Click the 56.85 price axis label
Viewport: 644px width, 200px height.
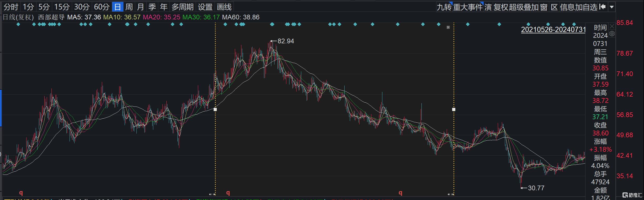pyautogui.click(x=625, y=115)
